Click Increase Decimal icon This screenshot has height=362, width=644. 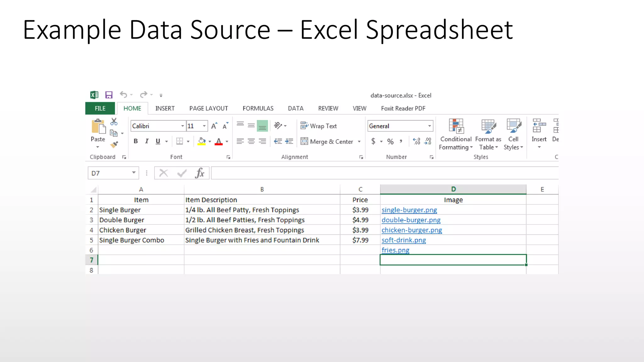click(x=417, y=141)
